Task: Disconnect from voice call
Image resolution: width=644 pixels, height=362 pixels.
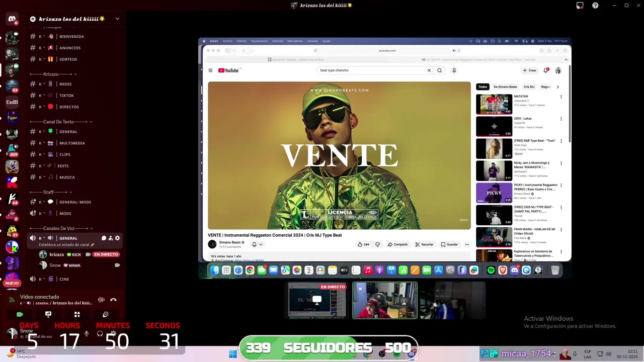Action: click(113, 300)
